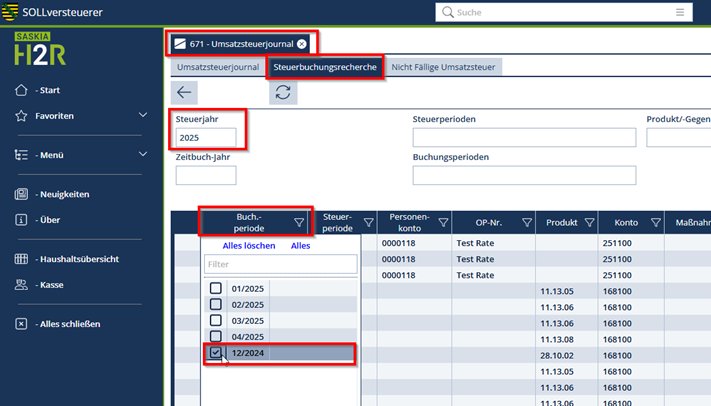Click the Alles schließen icon
Image resolution: width=711 pixels, height=406 pixels.
click(22, 324)
